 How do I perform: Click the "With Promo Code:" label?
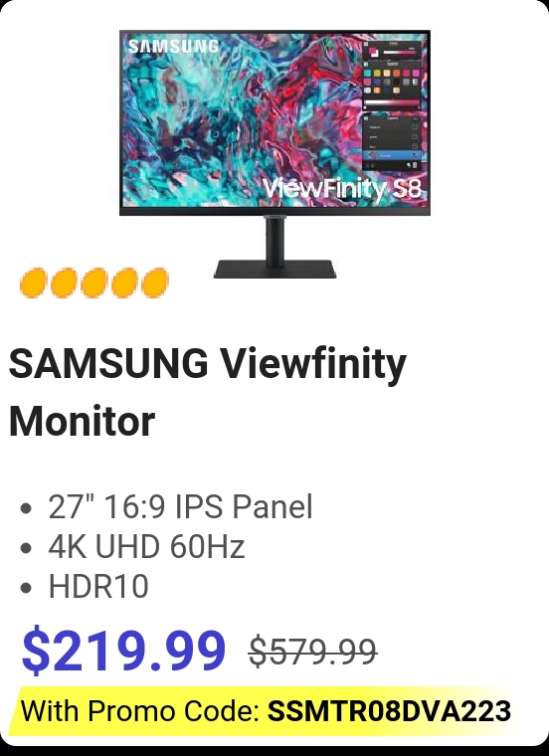pyautogui.click(x=140, y=710)
